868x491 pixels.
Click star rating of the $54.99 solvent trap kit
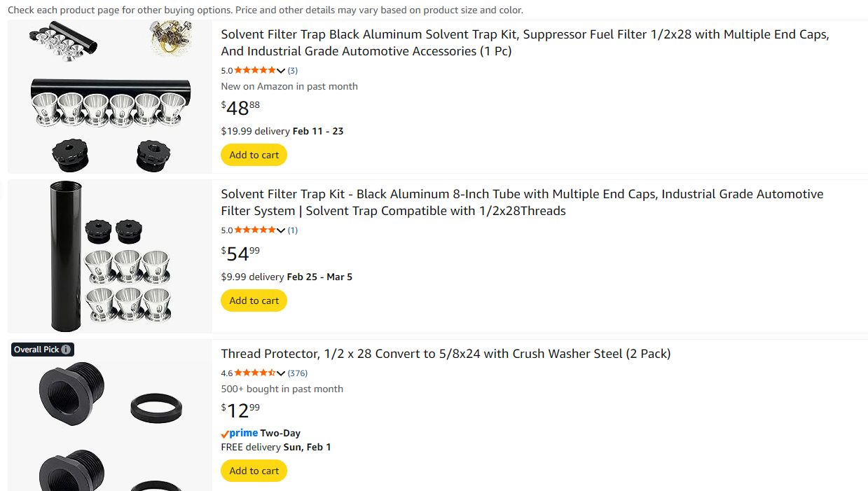coord(255,230)
